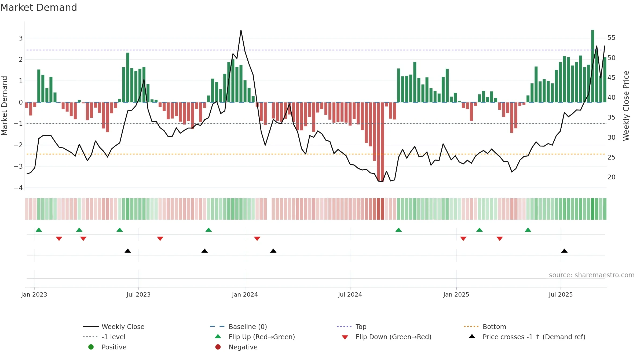Viewport: 644px width, 362px height.
Task: Click the 55 tick on price axis
Action: [611, 38]
